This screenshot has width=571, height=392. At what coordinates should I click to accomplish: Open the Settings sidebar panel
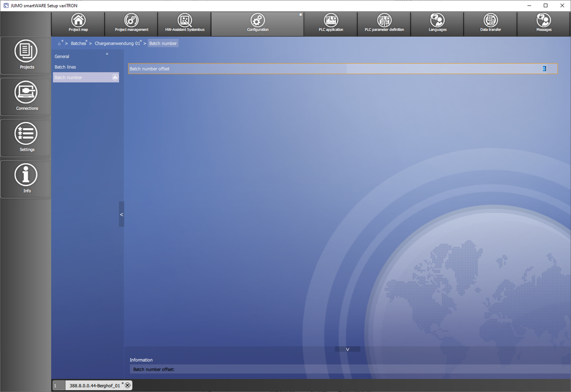26,138
